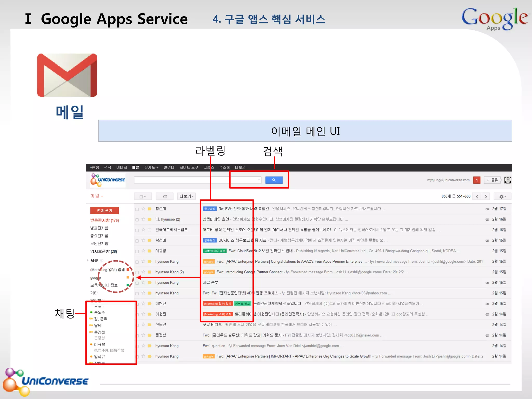This screenshot has width=532, height=399.
Task: Click the 청구관리 label tag on UC서비스 message
Action: pos(209,240)
